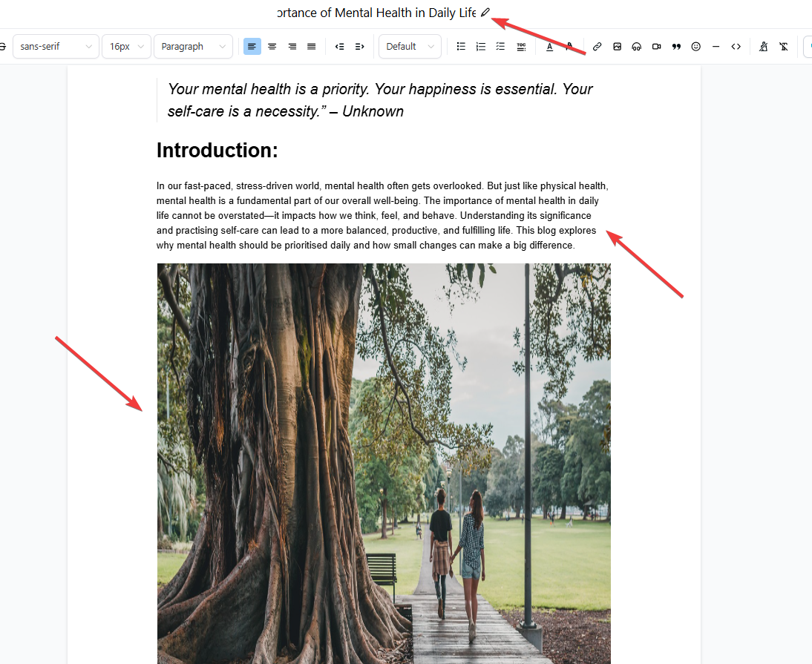The height and width of the screenshot is (664, 812).
Task: Insert a code block
Action: [736, 47]
